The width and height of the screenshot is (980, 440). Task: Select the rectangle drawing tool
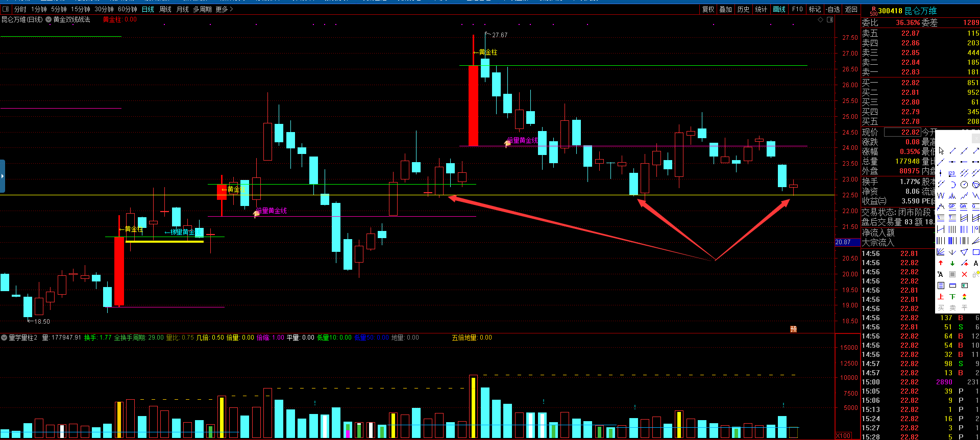[x=976, y=252]
